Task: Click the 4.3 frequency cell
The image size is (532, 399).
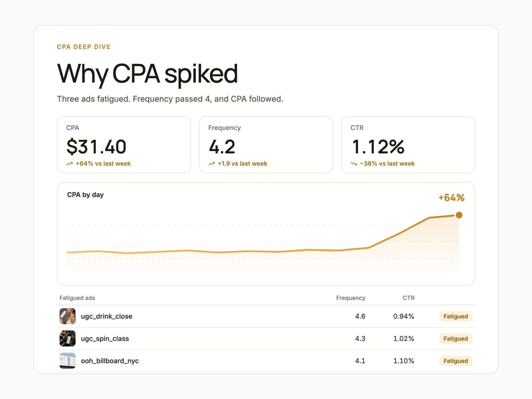Action: (360, 338)
